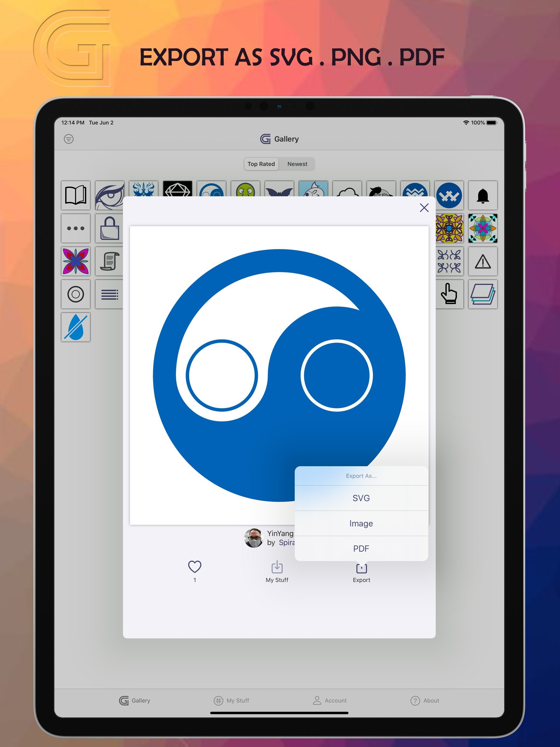Screen dimensions: 560x747
Task: Select the crossed-out water drop thumbnail
Action: [x=76, y=327]
